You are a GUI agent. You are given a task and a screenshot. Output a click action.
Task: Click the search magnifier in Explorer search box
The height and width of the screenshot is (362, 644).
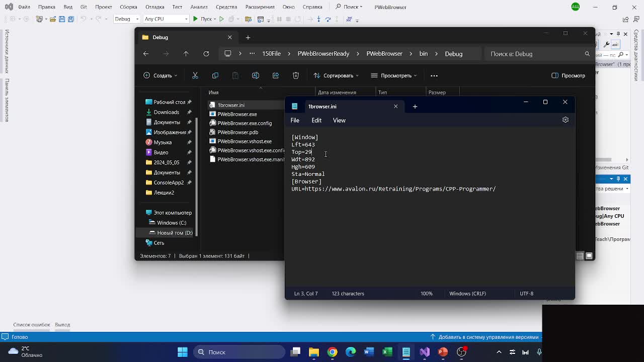click(x=587, y=54)
